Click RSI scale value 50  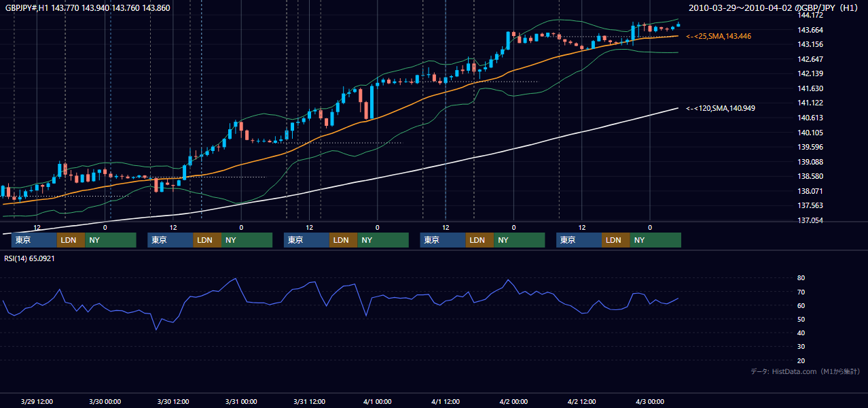tap(801, 319)
